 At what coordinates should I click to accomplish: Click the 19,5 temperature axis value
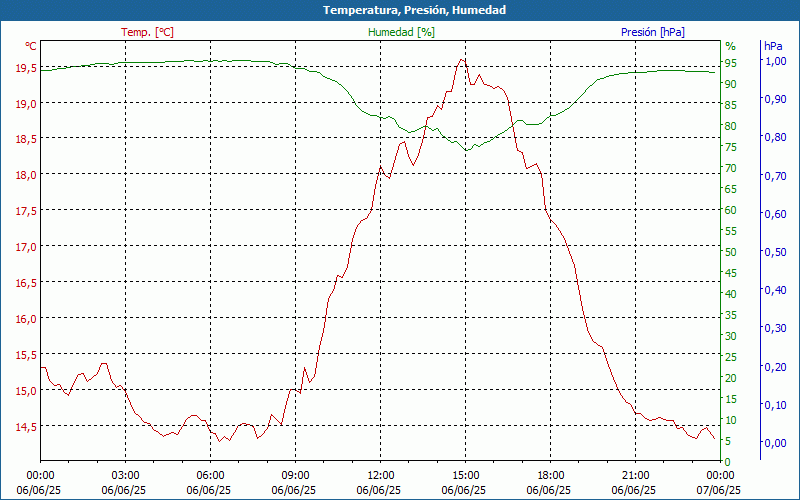point(28,68)
